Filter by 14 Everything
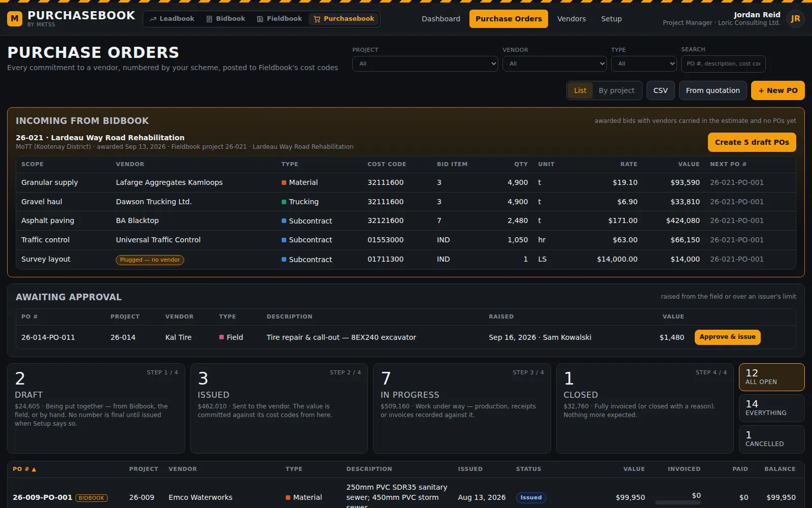Viewport: 812px width, 508px height. 771,408
